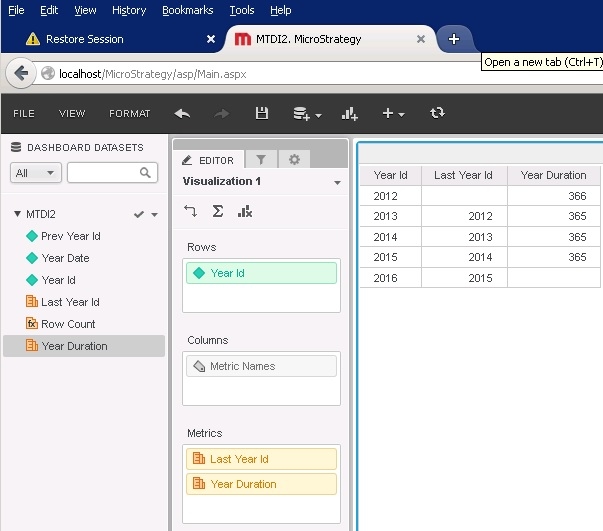Open the plus insert dropdown in toolbar
Screen dimensions: 603x531
tap(393, 114)
